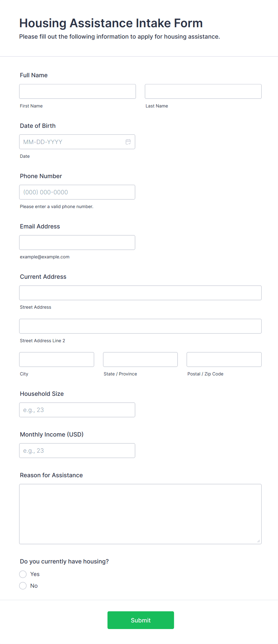Click the State / Province input

[140, 359]
